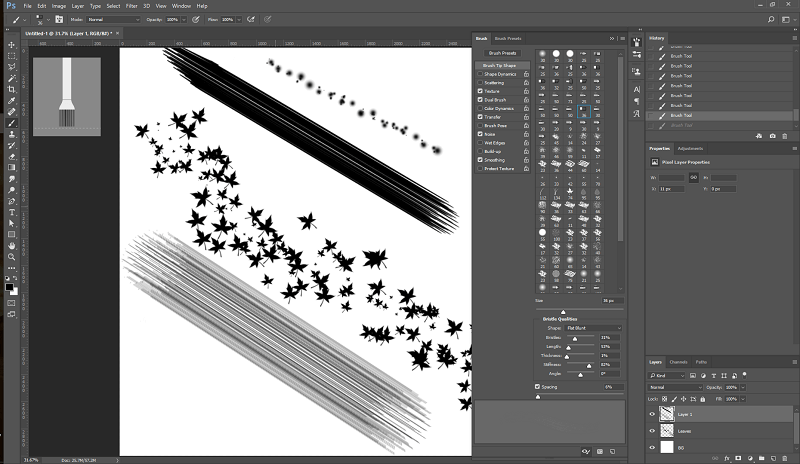Image resolution: width=800 pixels, height=464 pixels.
Task: Open Flow dropdown arrow in options bar
Action: point(239,19)
